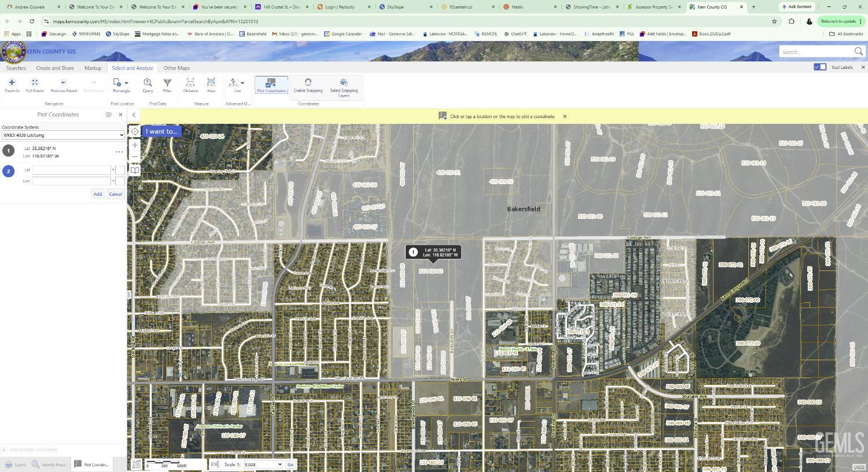Close the Plot Coordinates panel
868x472 pixels.
pyautogui.click(x=120, y=115)
